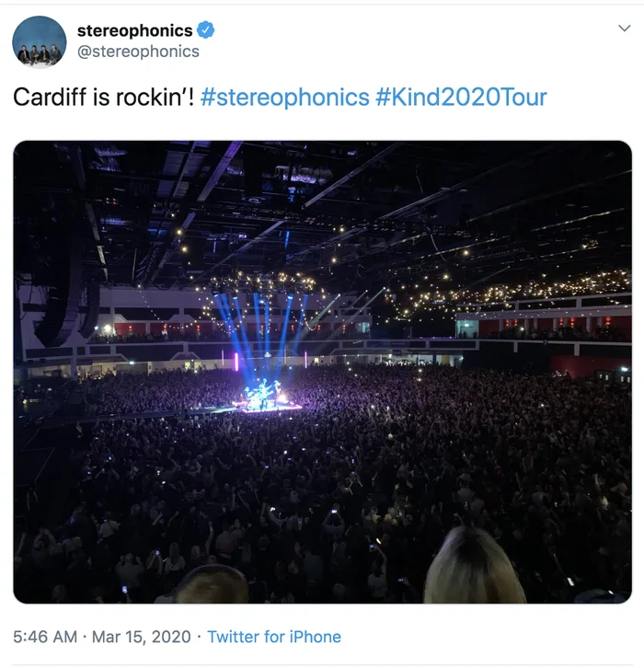Click the tweet text "Cardiff is rockin'!"

pyautogui.click(x=103, y=98)
